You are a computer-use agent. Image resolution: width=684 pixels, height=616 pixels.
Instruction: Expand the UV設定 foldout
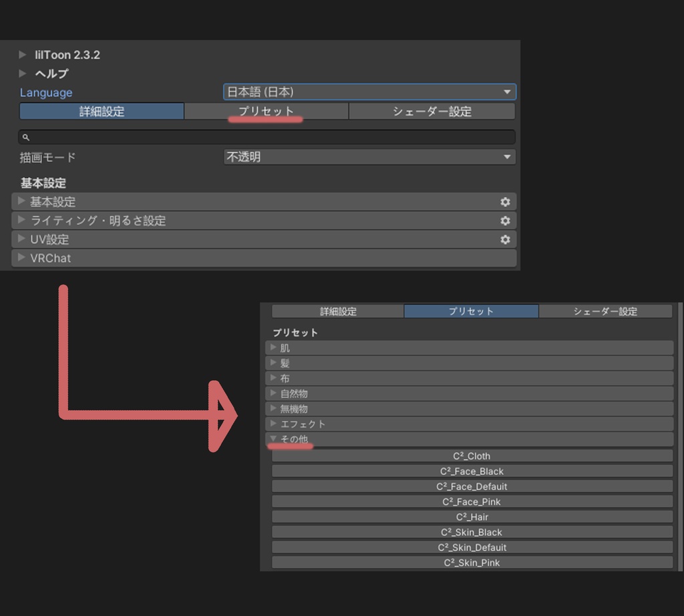[264, 239]
